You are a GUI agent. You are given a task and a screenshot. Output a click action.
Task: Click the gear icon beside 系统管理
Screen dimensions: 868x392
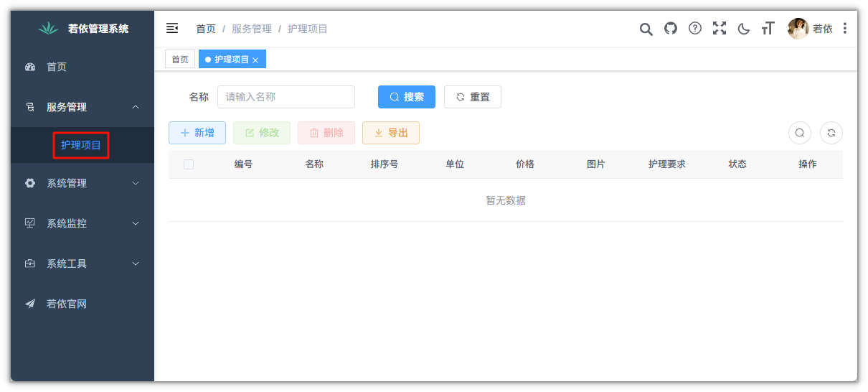[x=30, y=183]
